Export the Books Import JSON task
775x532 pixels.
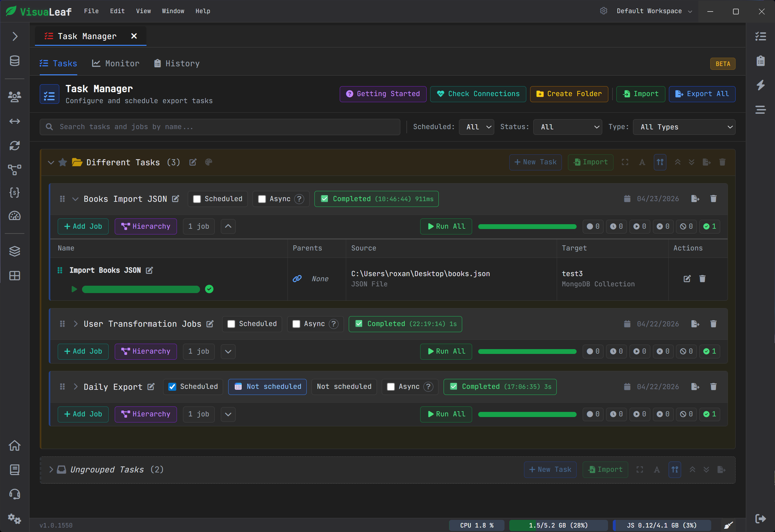point(695,199)
